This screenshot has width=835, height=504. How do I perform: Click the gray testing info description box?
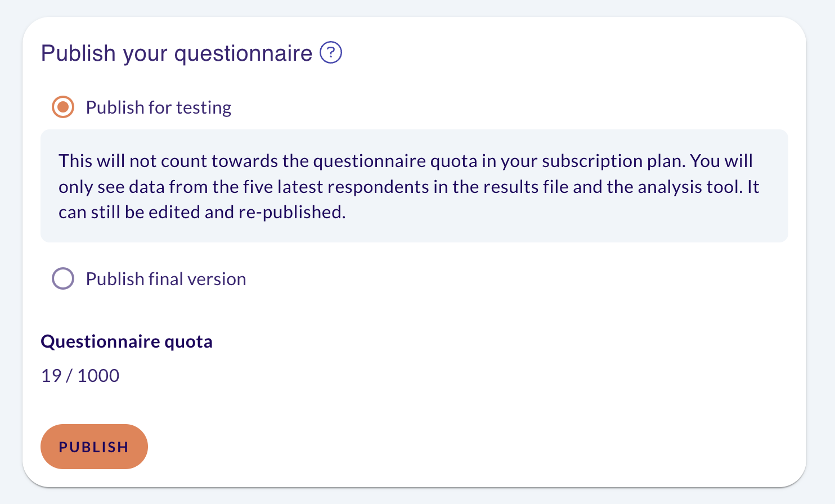(414, 186)
